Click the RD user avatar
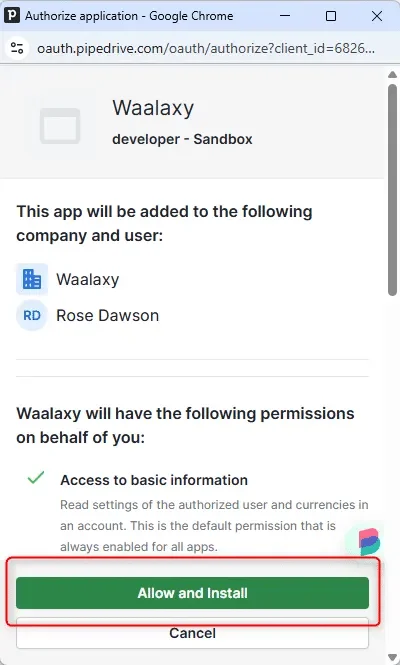Image resolution: width=400 pixels, height=665 pixels. point(32,315)
